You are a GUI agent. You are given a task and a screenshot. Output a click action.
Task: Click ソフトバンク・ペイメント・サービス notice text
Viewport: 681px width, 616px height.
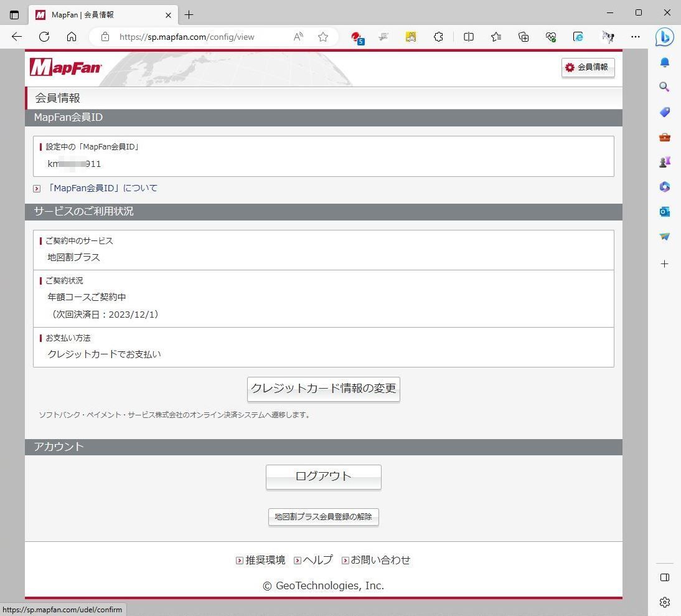coord(176,415)
